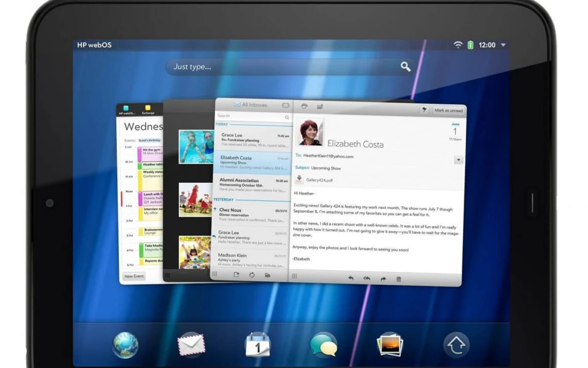Delete the email with trash icon
The image size is (588, 368).
[x=398, y=279]
